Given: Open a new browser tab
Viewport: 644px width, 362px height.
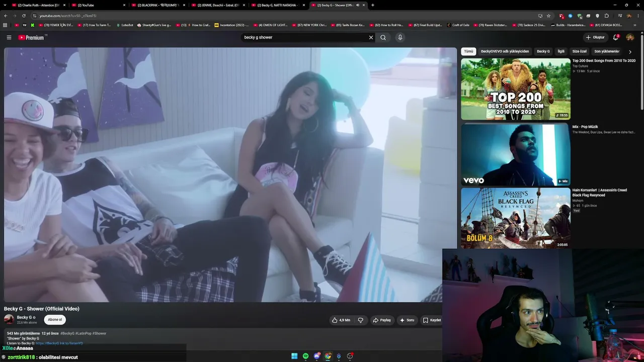Looking at the screenshot, I should pyautogui.click(x=372, y=5).
